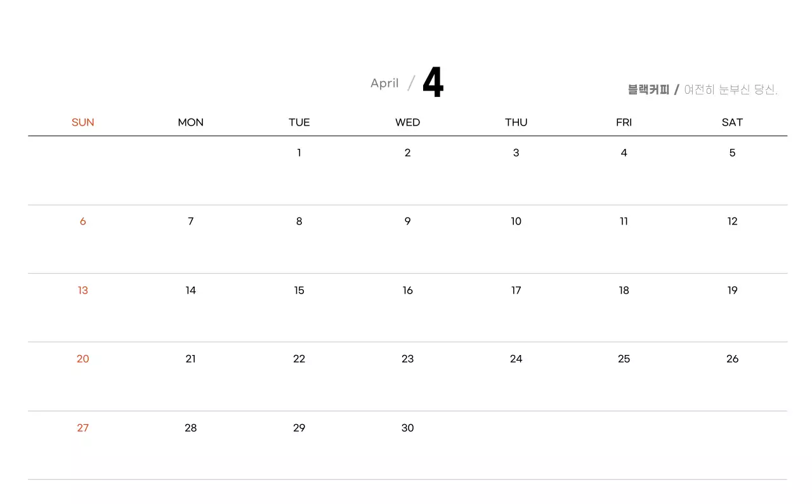Screen dimensions: 812x504
Task: Select Monday the 21st
Action: (190, 359)
